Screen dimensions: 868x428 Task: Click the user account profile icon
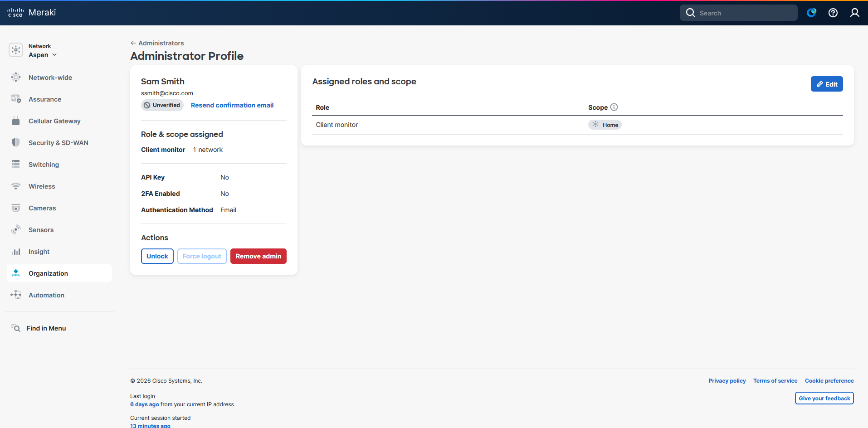(854, 13)
